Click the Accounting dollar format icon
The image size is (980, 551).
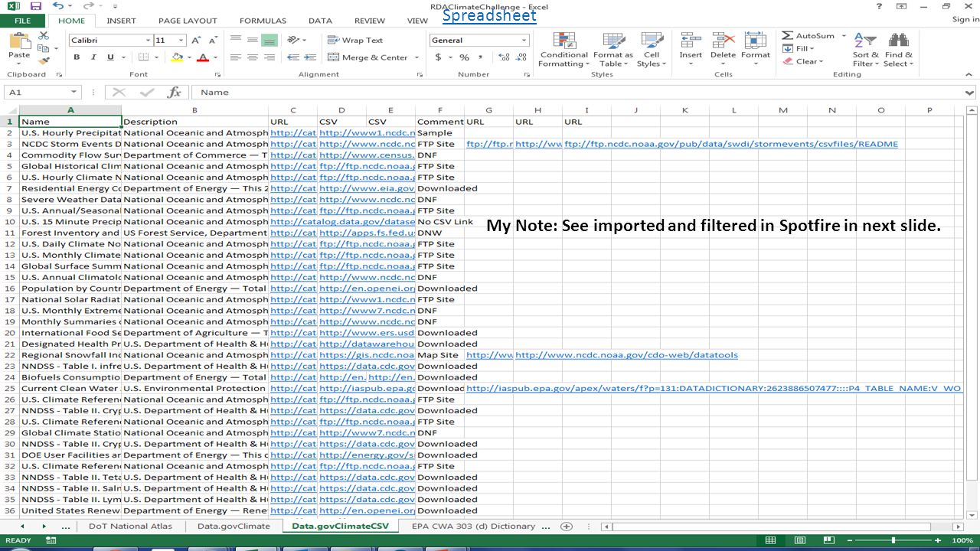click(x=438, y=57)
